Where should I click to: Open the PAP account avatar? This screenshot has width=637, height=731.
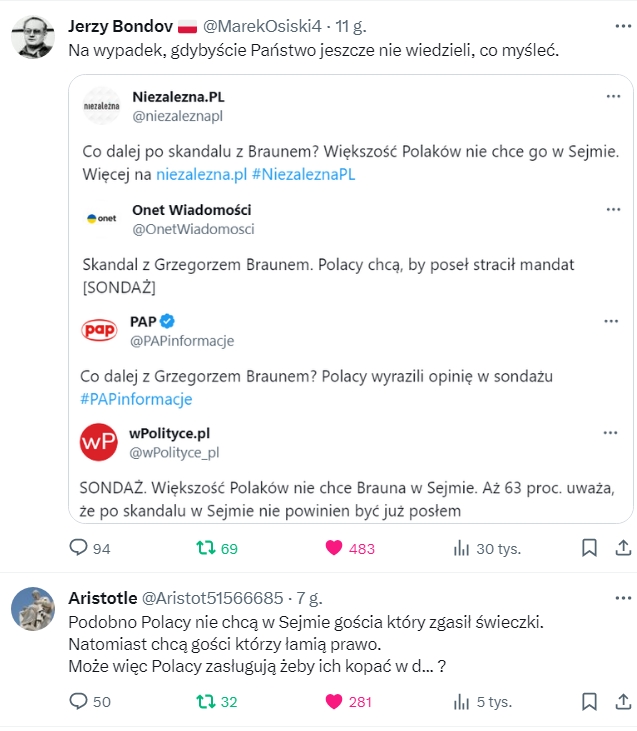(99, 330)
